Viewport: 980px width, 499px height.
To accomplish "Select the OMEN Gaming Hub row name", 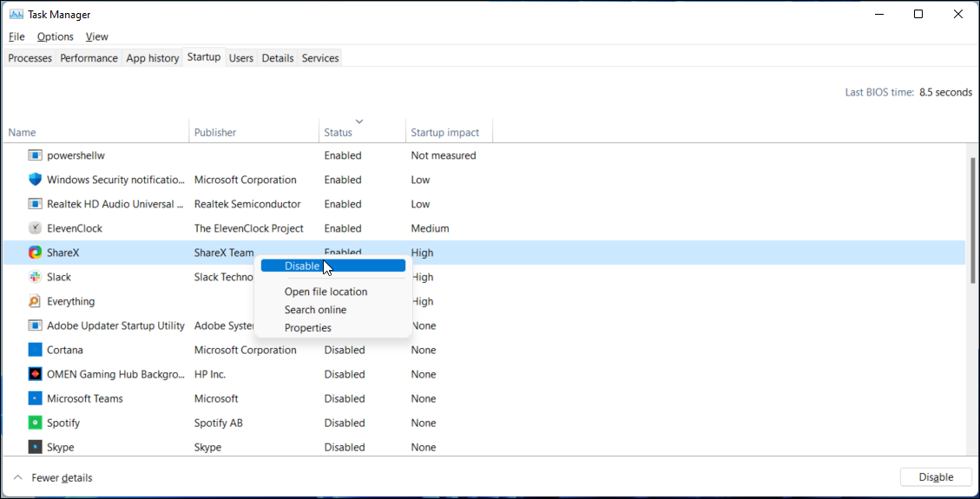I will coord(116,375).
